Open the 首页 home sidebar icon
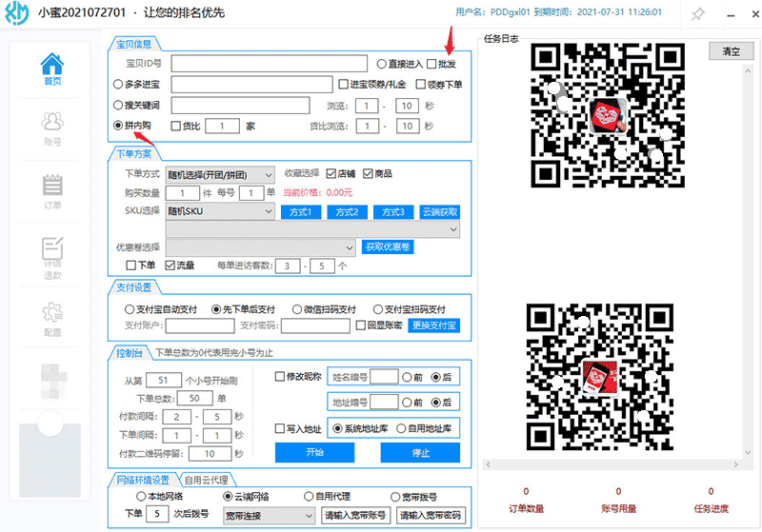 point(52,69)
